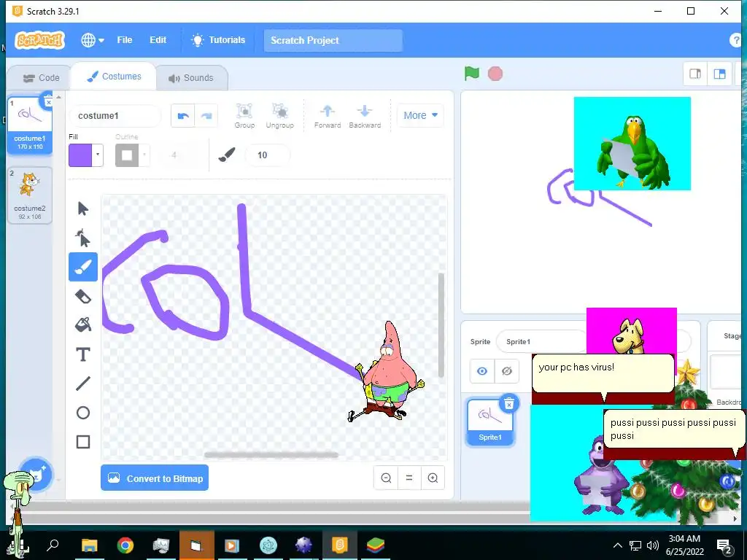Image resolution: width=747 pixels, height=560 pixels.
Task: Open the Edit menu
Action: pos(158,40)
